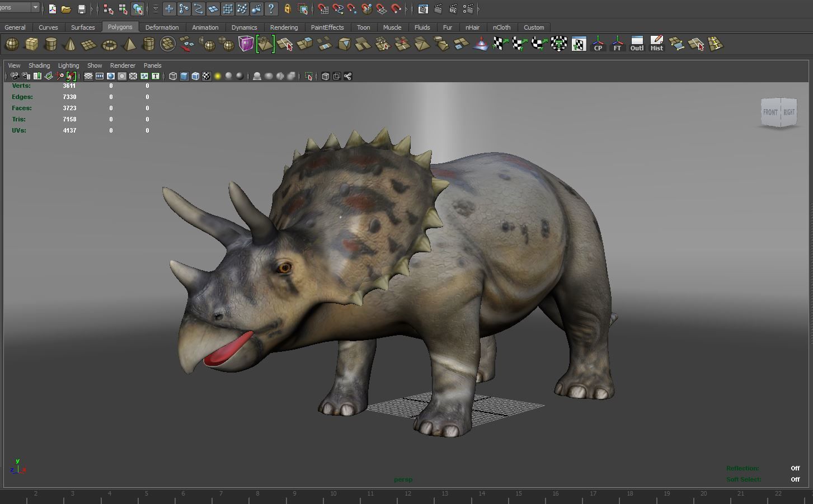Create a polygon cylinder from the shelf
This screenshot has height=504, width=813.
(50, 44)
